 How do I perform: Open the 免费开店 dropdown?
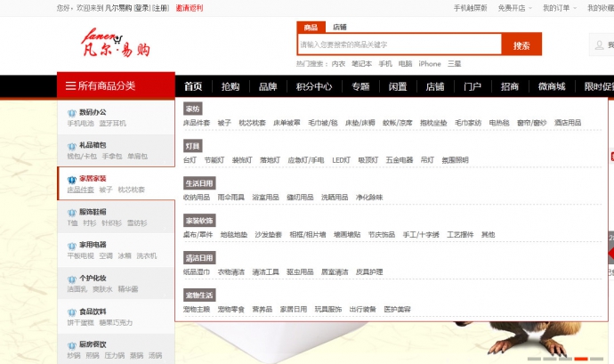[x=515, y=8]
